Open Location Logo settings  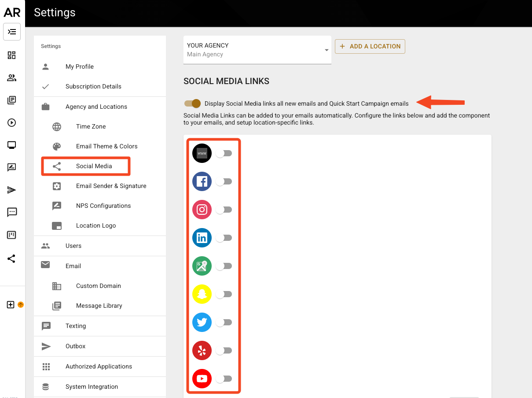click(x=100, y=225)
